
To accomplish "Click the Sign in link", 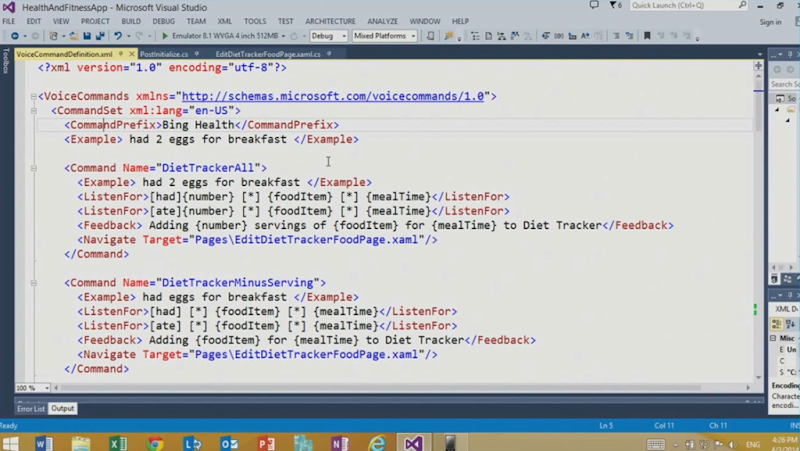I will (770, 22).
